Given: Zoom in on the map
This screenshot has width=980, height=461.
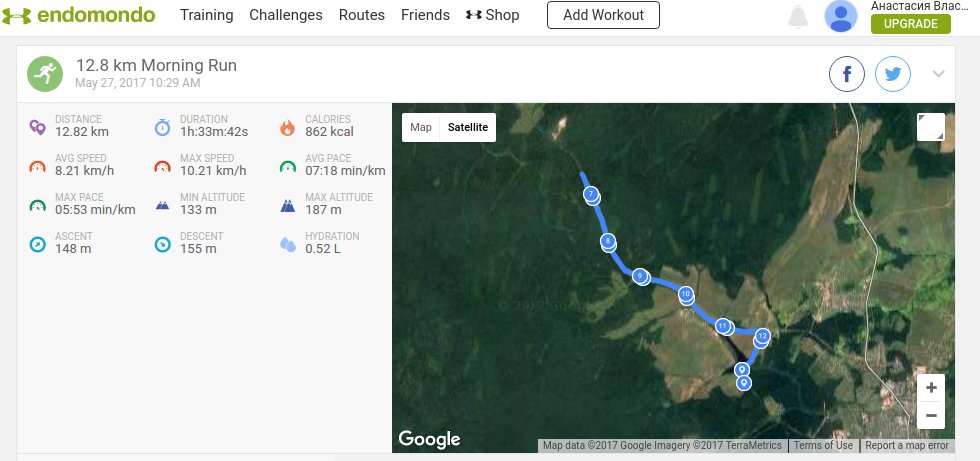Looking at the screenshot, I should coord(931,388).
